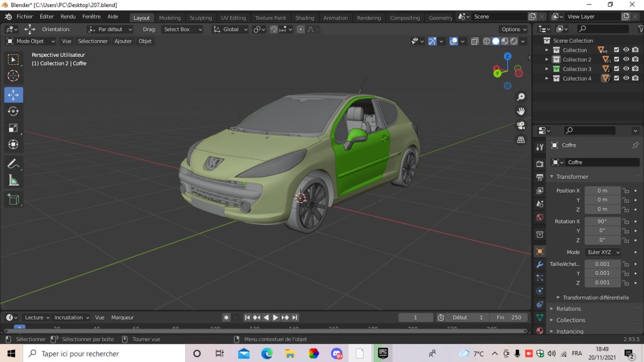Expand the Relations panel
The image size is (644, 362).
click(568, 309)
